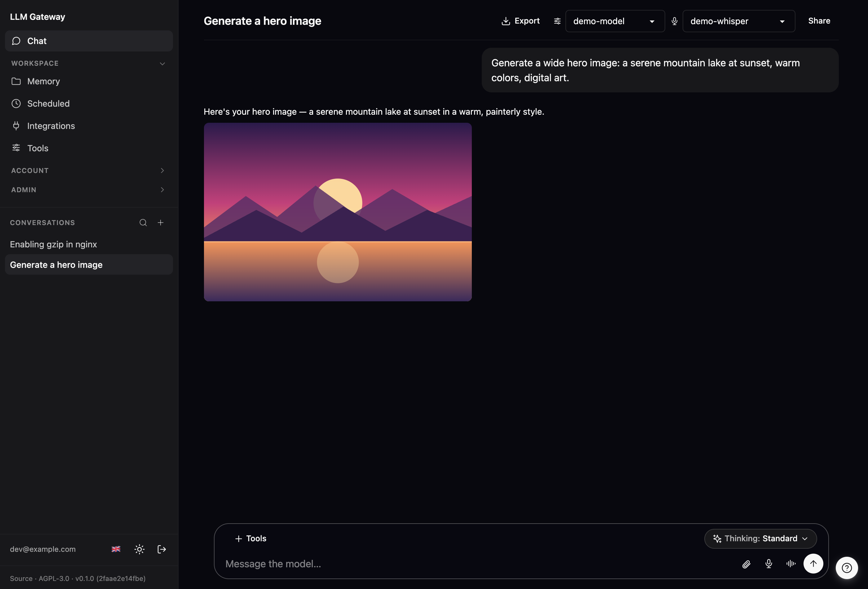Attach a file with the paperclip icon
The width and height of the screenshot is (868, 589).
(x=746, y=564)
